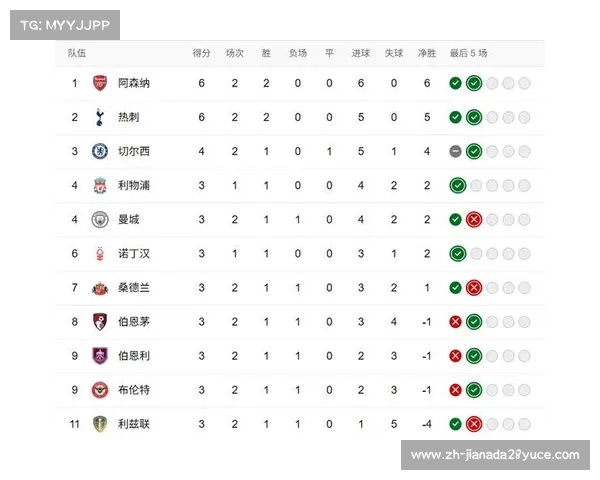600x480 pixels.
Task: Click the TG: MYYJJPP watermark label
Action: click(x=63, y=25)
